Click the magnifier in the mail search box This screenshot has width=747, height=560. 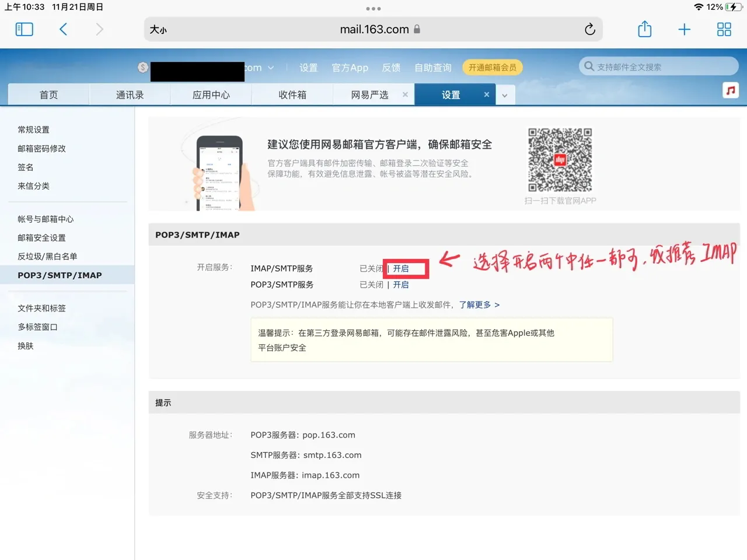click(x=589, y=66)
